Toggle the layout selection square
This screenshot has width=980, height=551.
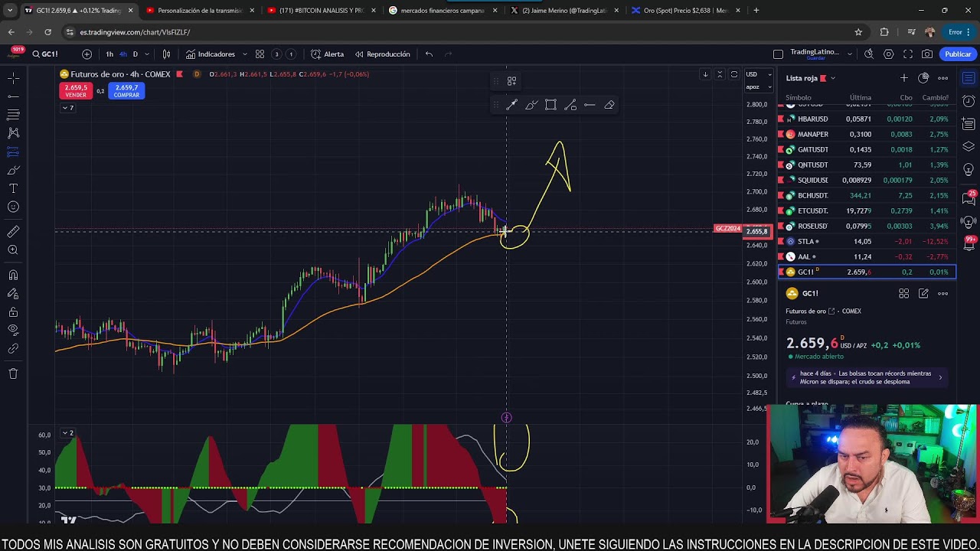coord(778,54)
